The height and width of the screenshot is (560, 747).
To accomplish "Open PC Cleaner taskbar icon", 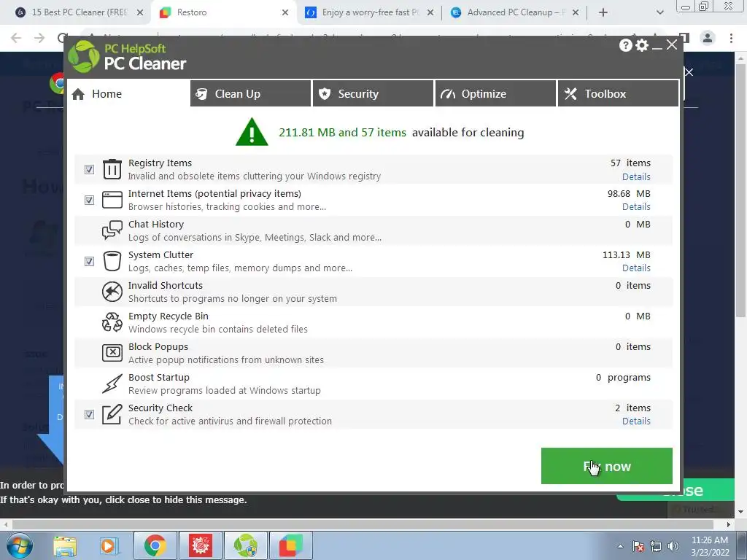I will (245, 545).
